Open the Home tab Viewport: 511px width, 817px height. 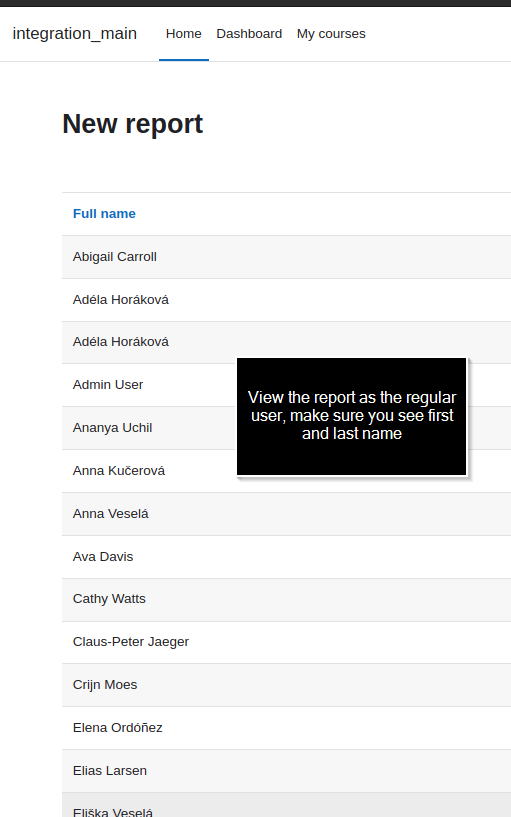tap(183, 34)
